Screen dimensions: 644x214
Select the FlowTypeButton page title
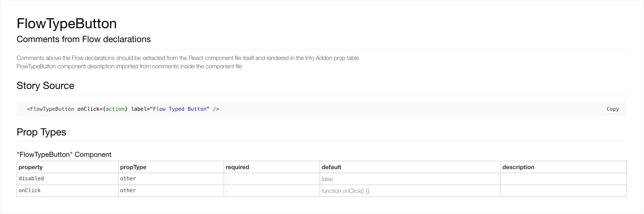[x=66, y=23]
